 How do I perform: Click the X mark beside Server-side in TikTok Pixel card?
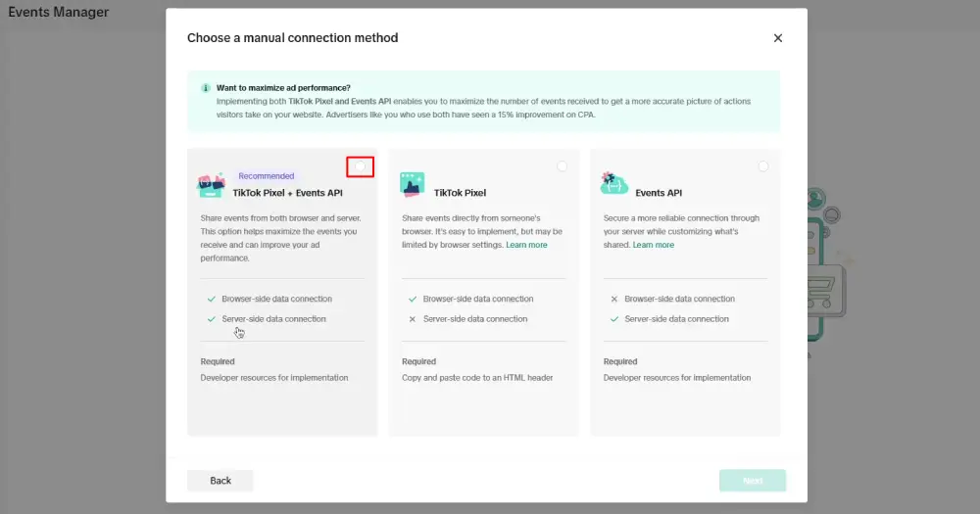pos(413,319)
